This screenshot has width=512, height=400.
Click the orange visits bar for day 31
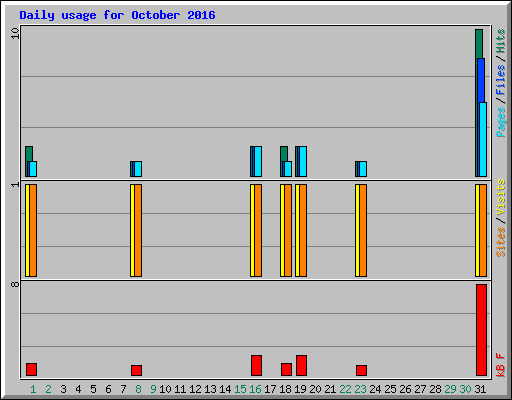[483, 230]
